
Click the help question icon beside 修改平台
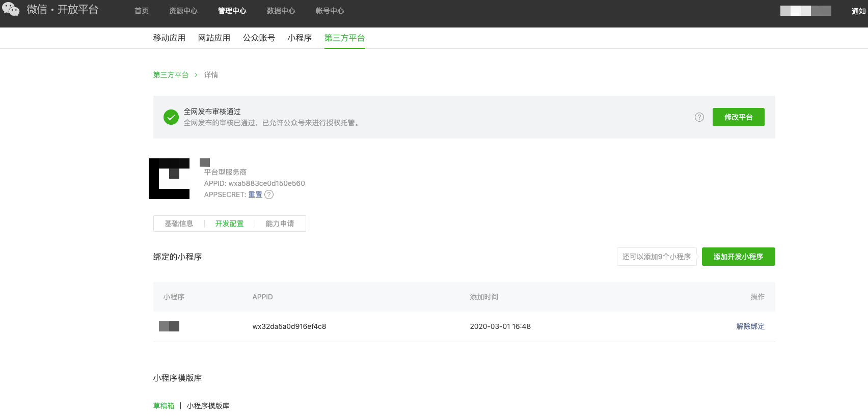tap(699, 117)
